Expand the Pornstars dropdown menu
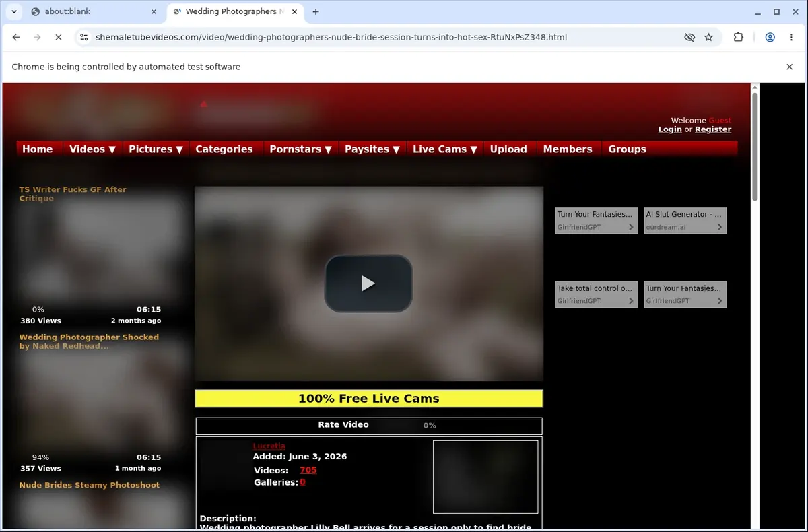 pyautogui.click(x=300, y=149)
